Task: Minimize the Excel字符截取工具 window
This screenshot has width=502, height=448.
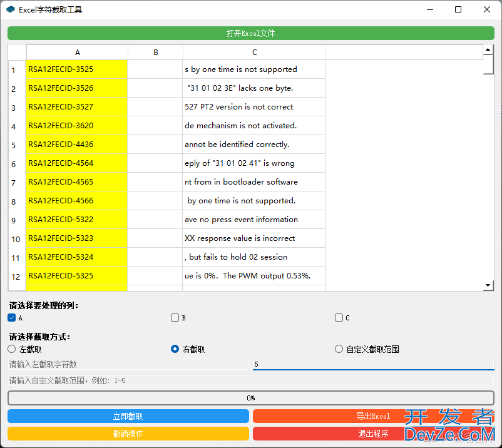Action: [430, 9]
